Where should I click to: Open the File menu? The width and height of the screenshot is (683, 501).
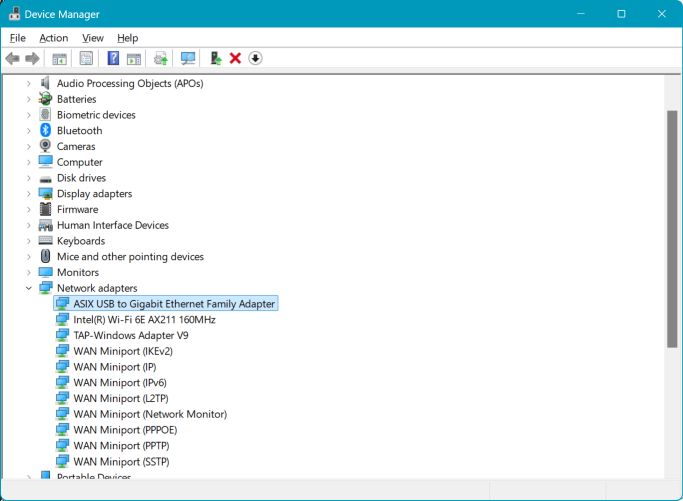(x=17, y=38)
